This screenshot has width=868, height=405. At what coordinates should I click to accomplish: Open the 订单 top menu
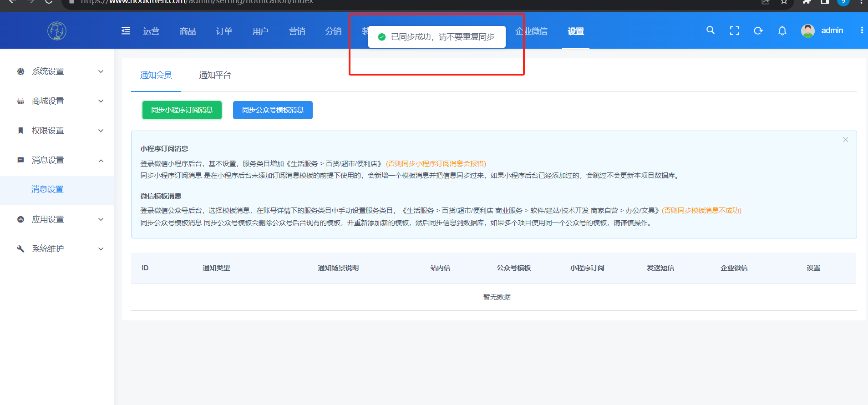click(x=224, y=31)
